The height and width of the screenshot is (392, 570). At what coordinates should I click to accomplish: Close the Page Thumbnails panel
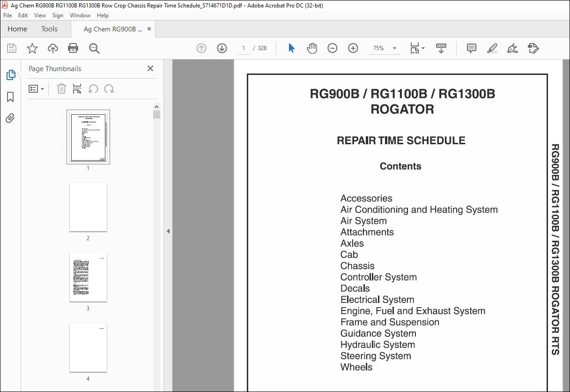[x=150, y=68]
